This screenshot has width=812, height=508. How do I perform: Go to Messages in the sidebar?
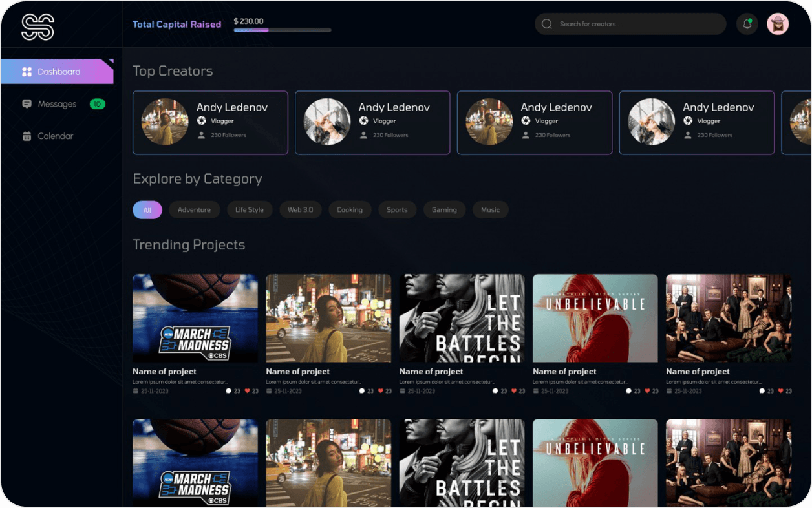click(x=57, y=104)
